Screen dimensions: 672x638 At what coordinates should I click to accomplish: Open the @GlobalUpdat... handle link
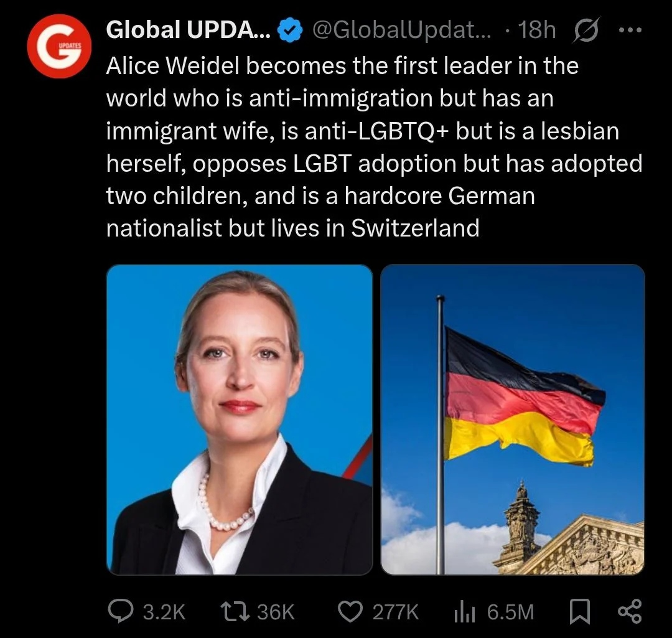[x=401, y=30]
